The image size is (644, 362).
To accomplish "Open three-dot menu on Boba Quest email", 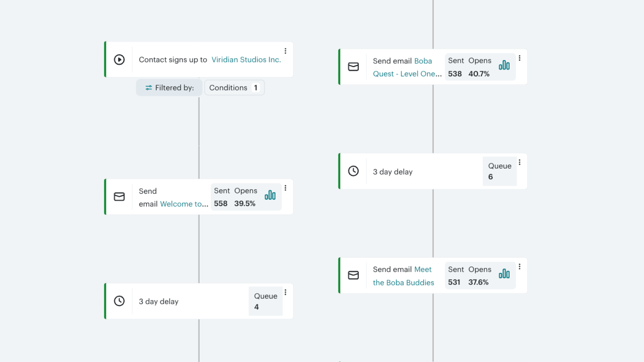I will (520, 58).
